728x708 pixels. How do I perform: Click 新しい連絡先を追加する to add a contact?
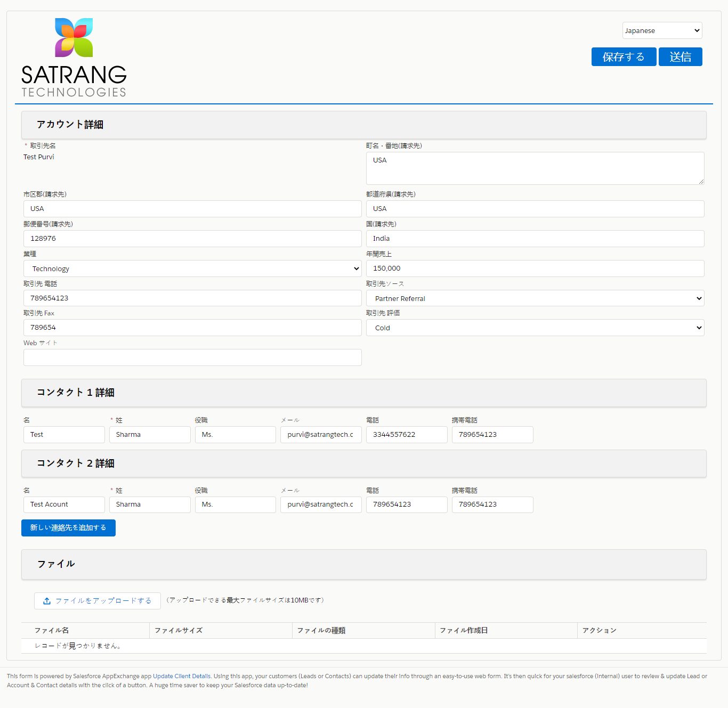tap(68, 528)
